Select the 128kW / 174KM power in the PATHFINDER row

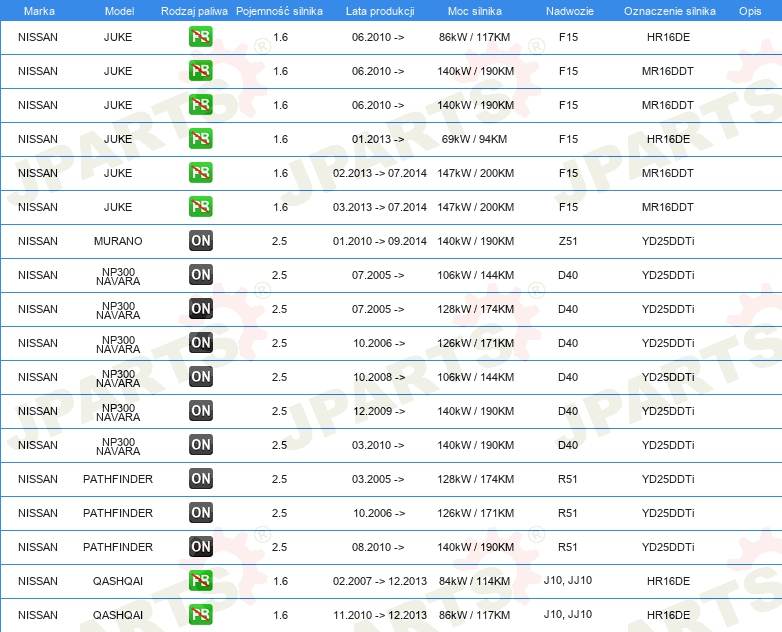click(x=475, y=479)
